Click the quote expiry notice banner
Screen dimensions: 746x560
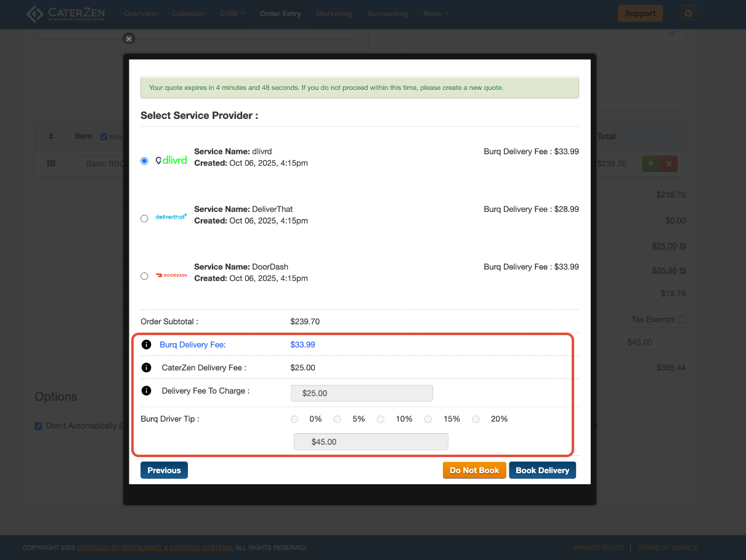click(360, 87)
